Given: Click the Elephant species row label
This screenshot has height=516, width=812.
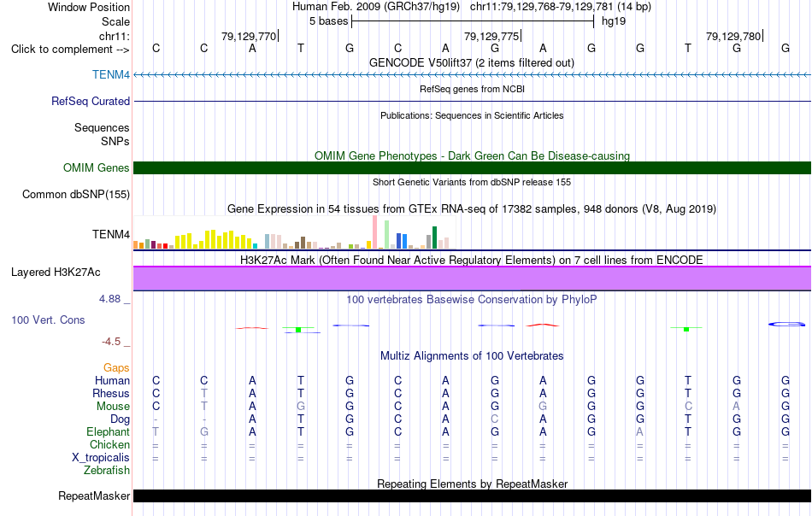Looking at the screenshot, I should pos(108,431).
